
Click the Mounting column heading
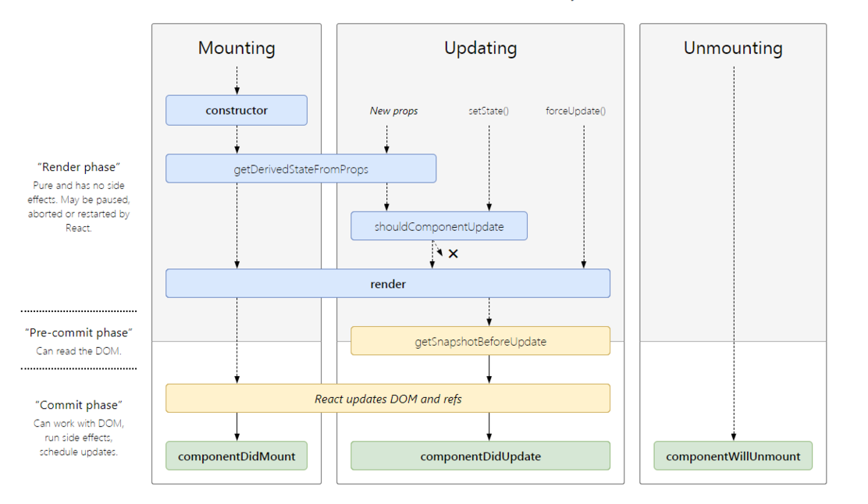pyautogui.click(x=237, y=48)
